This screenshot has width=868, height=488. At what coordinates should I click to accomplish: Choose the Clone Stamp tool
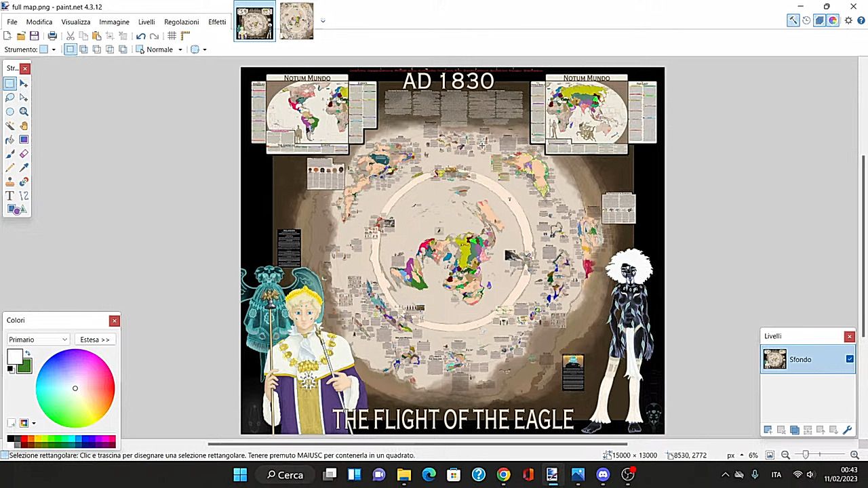(x=10, y=182)
